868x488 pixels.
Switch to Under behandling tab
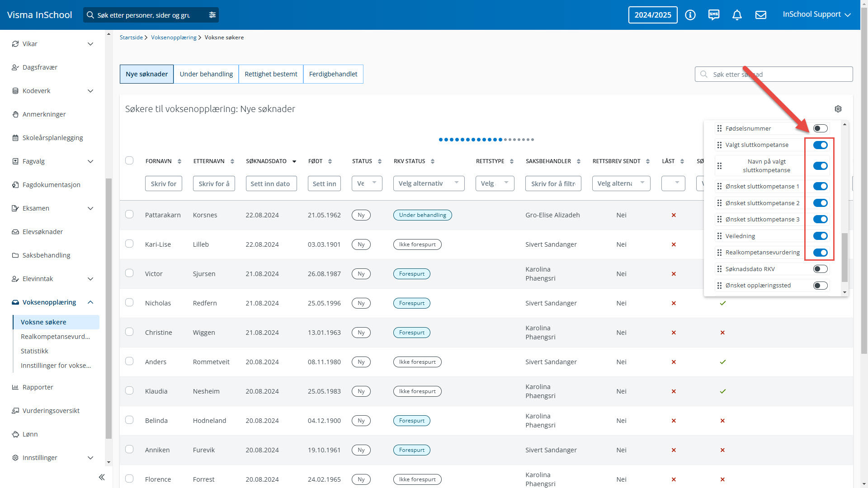coord(206,74)
